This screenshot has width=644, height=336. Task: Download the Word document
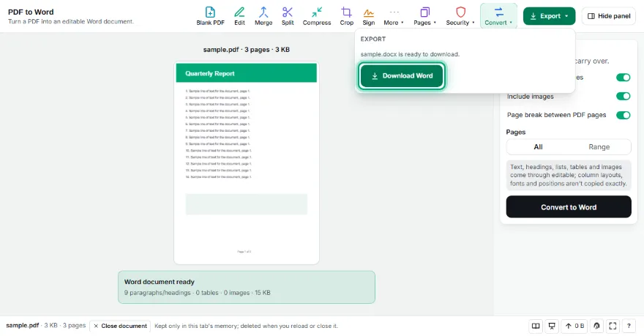click(x=402, y=75)
